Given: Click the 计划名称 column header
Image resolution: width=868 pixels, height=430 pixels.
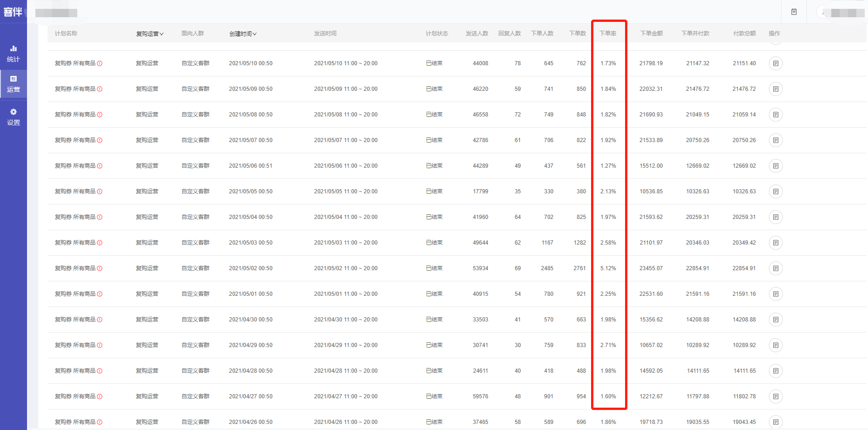Looking at the screenshot, I should 66,34.
